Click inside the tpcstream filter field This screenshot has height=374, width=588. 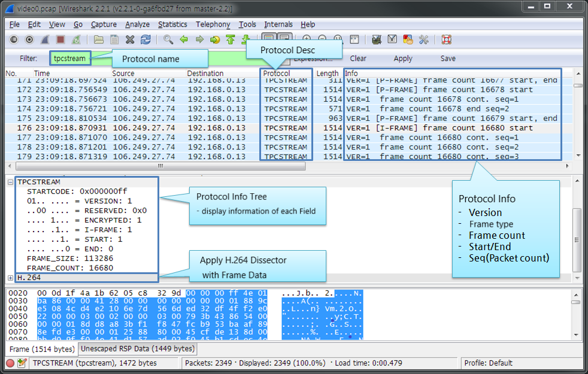(69, 58)
